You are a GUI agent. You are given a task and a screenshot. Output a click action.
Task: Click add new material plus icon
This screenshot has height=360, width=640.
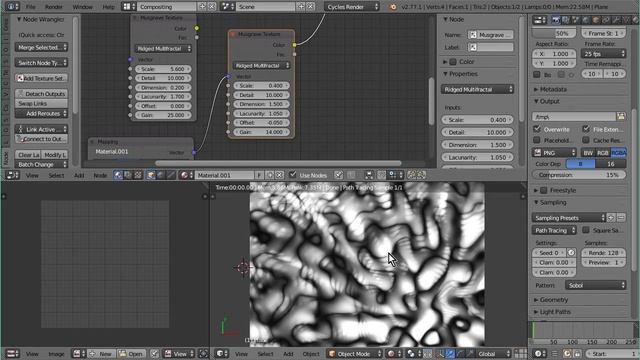tap(270, 175)
